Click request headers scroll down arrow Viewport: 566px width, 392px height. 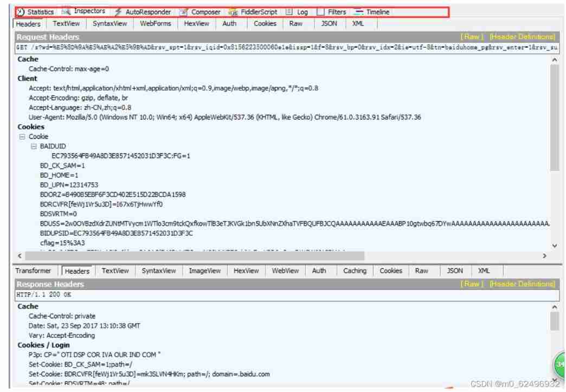tap(555, 246)
